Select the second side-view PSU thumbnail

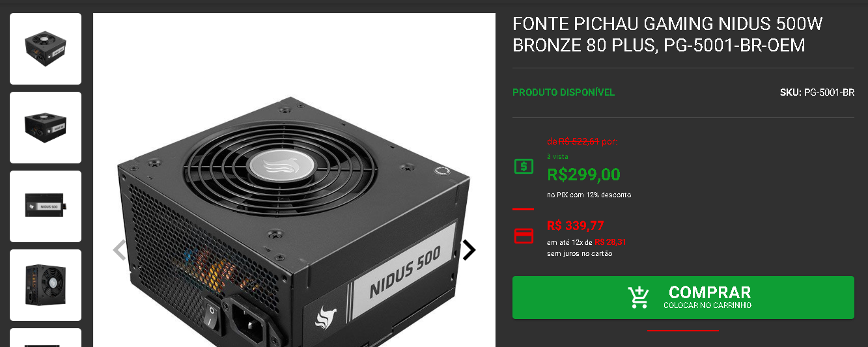(46, 128)
